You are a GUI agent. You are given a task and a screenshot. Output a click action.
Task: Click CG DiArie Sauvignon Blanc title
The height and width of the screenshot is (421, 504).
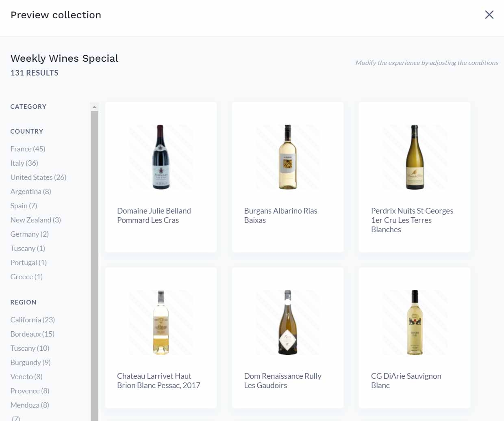406,381
